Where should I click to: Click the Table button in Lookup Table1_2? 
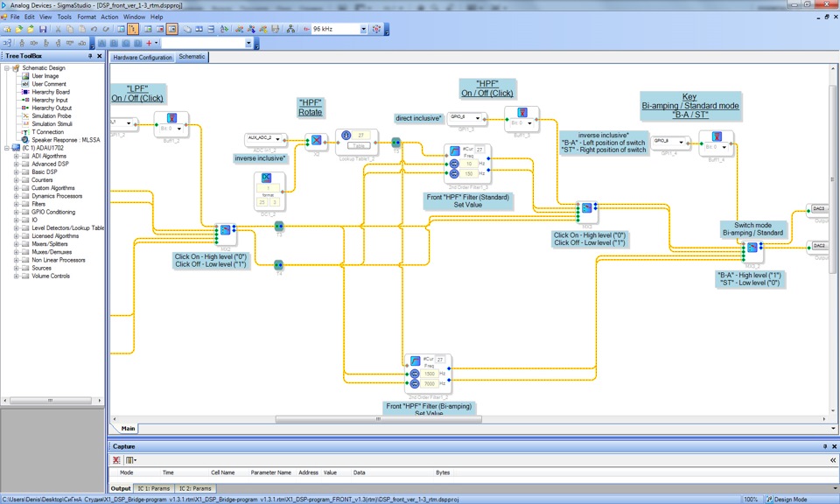click(x=359, y=145)
